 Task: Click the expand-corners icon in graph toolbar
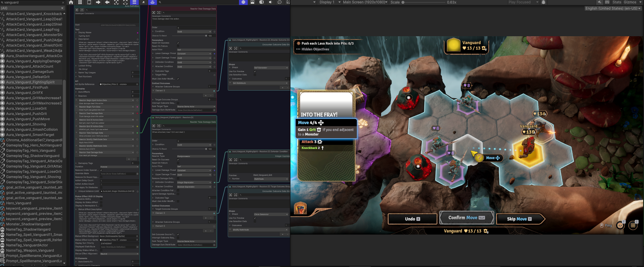click(116, 2)
